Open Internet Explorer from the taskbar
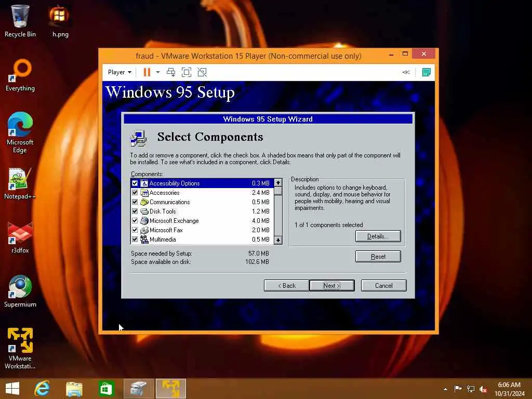Image resolution: width=532 pixels, height=399 pixels. point(42,389)
